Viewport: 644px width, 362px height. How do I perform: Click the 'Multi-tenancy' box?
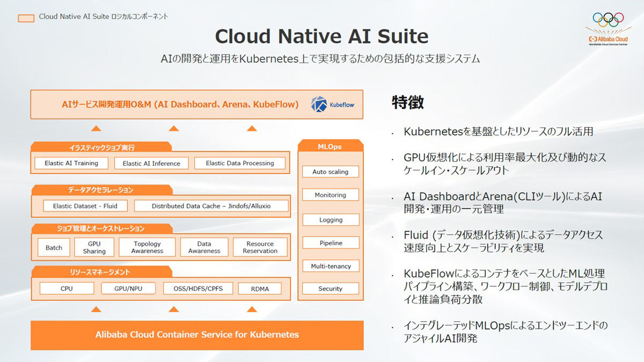[x=331, y=266]
